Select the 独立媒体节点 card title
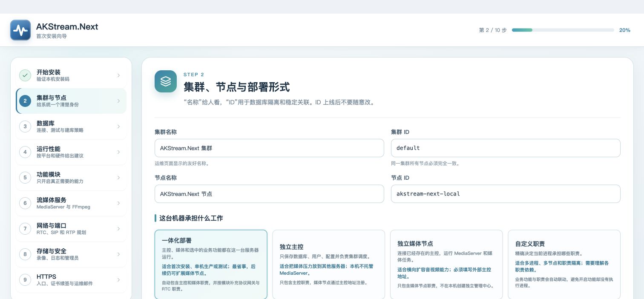 [x=415, y=244]
